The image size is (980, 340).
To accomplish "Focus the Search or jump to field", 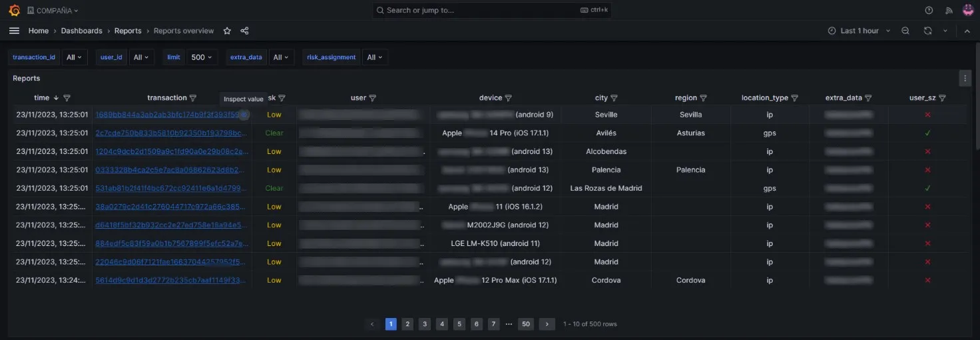I will (493, 10).
